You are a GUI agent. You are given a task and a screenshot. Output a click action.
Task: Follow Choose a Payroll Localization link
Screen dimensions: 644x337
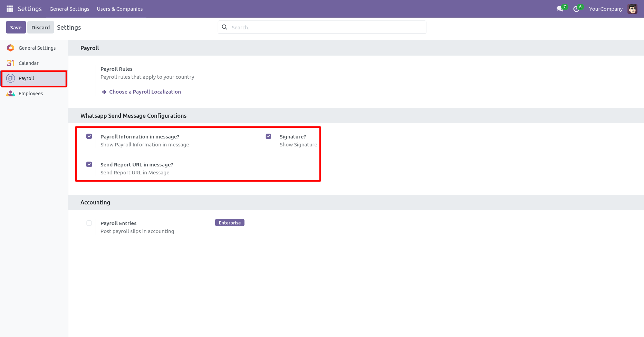tap(145, 92)
